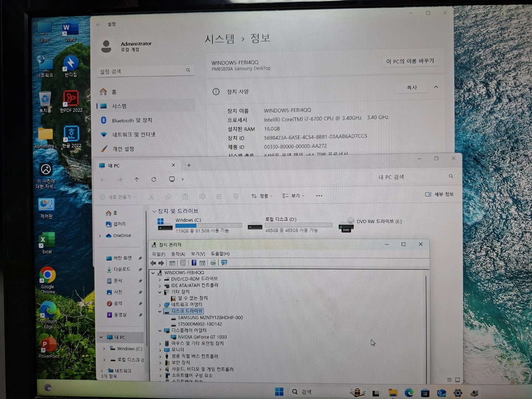Open Settings gear icon on the taskbar
The image size is (532, 399).
click(x=458, y=393)
